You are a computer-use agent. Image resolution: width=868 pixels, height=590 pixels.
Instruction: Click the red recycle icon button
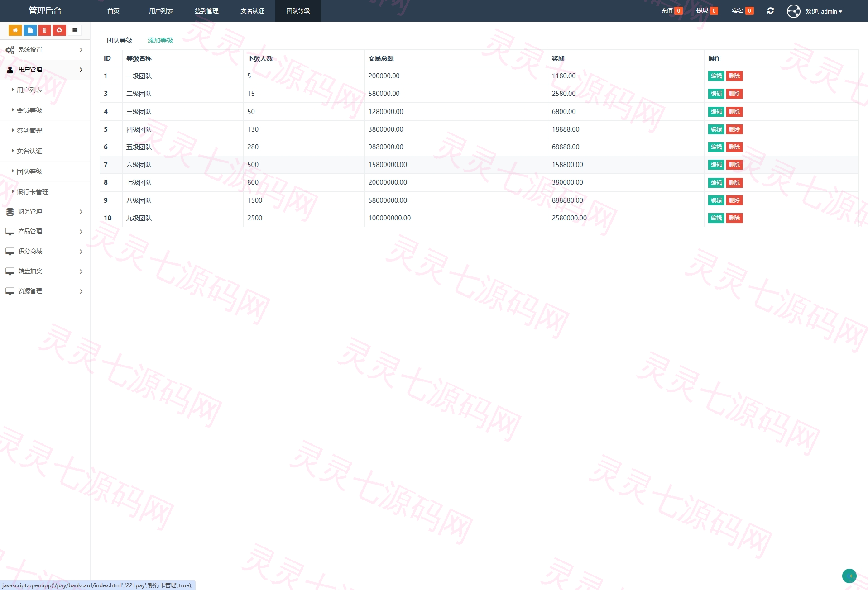59,30
